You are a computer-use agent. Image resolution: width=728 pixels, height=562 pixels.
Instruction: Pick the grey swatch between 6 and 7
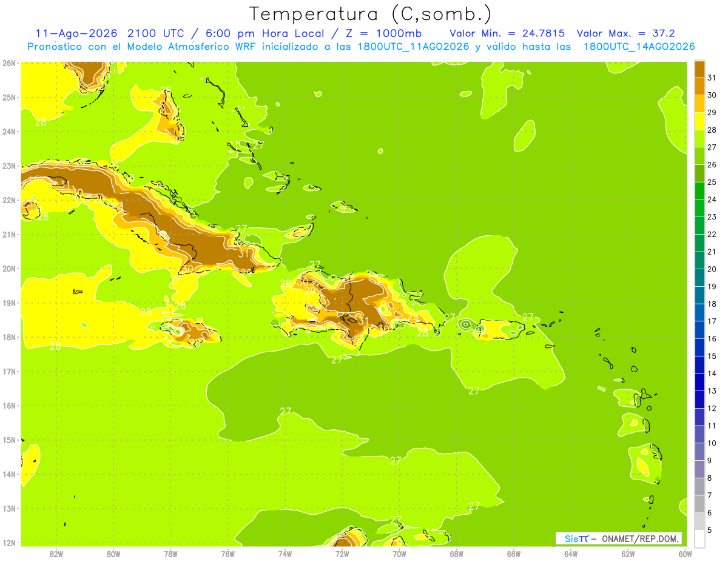tap(699, 504)
